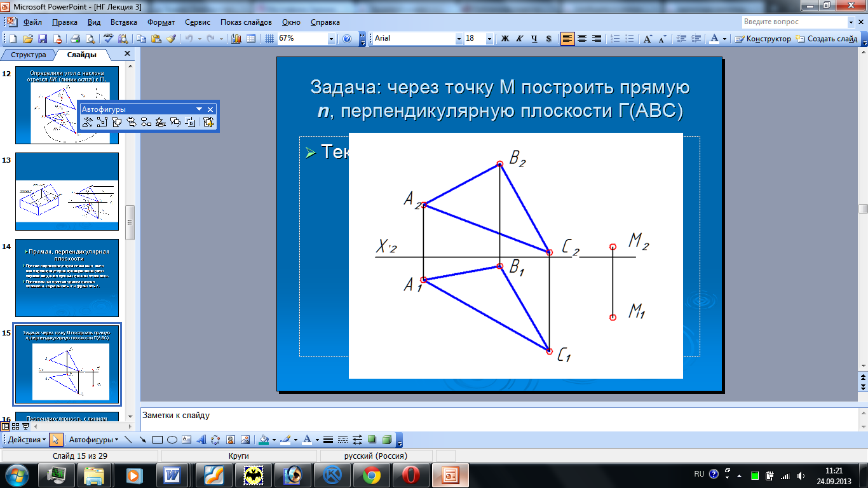868x488 pixels.
Task: Select the Line drawing tool
Action: pos(129,440)
